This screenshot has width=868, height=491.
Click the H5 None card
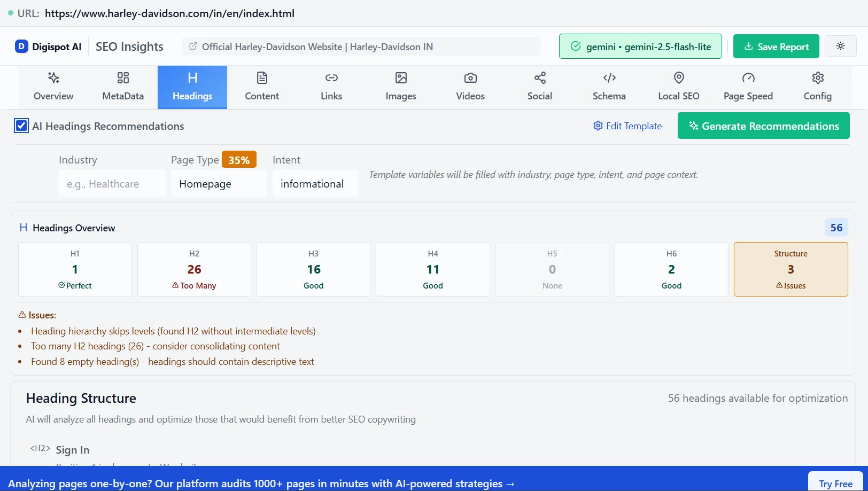[552, 269]
